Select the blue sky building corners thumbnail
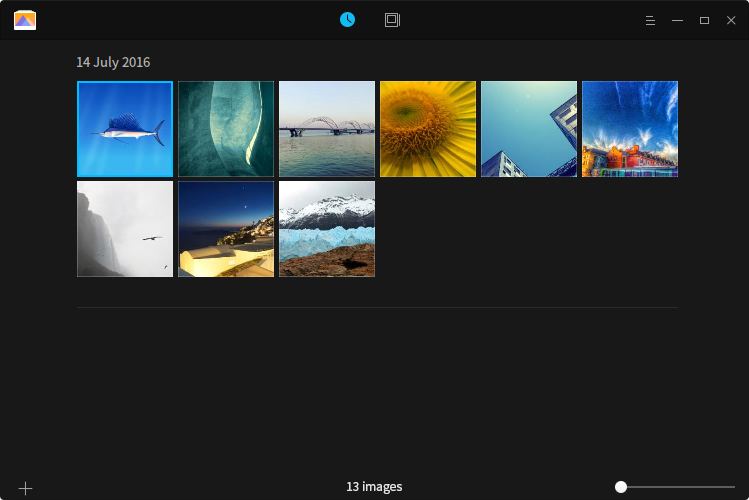The height and width of the screenshot is (500, 749). (x=529, y=129)
